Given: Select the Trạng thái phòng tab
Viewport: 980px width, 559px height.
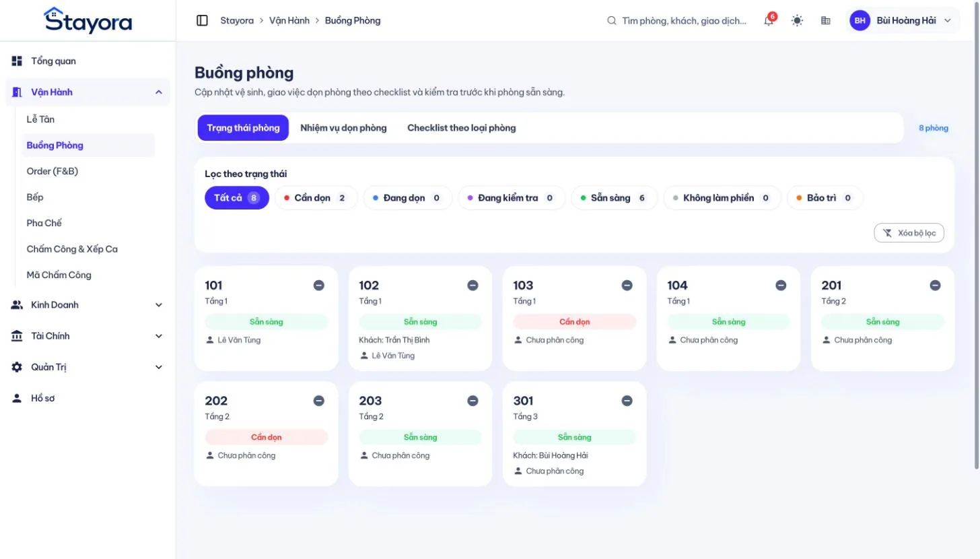Looking at the screenshot, I should pos(243,128).
